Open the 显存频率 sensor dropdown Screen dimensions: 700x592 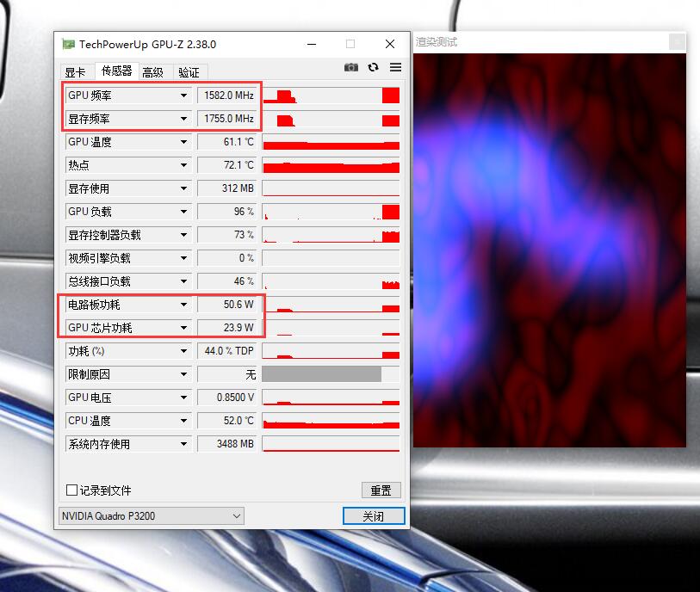pyautogui.click(x=183, y=119)
